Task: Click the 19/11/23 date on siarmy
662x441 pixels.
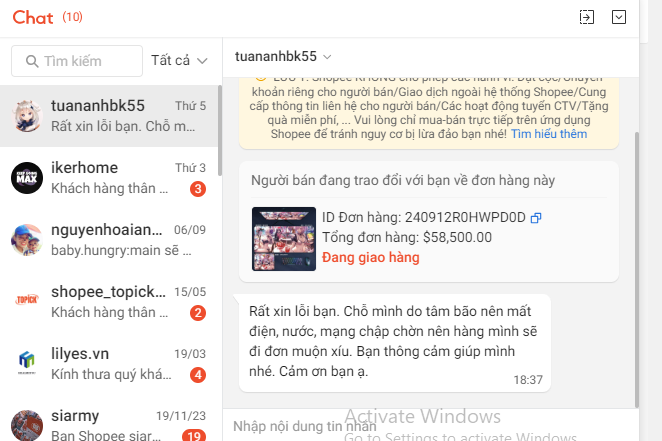Action: click(x=181, y=416)
